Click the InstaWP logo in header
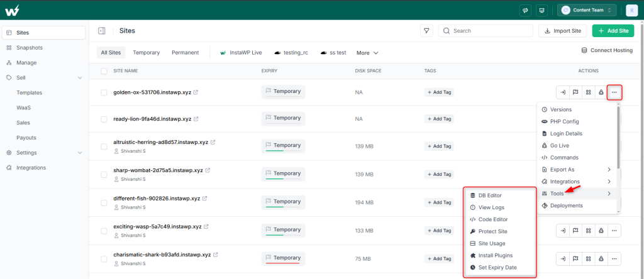 point(13,10)
